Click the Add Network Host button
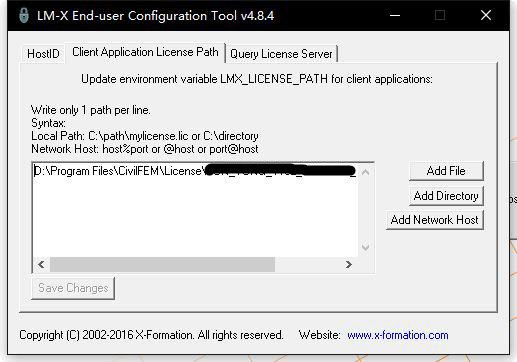The height and width of the screenshot is (362, 517). 434,220
